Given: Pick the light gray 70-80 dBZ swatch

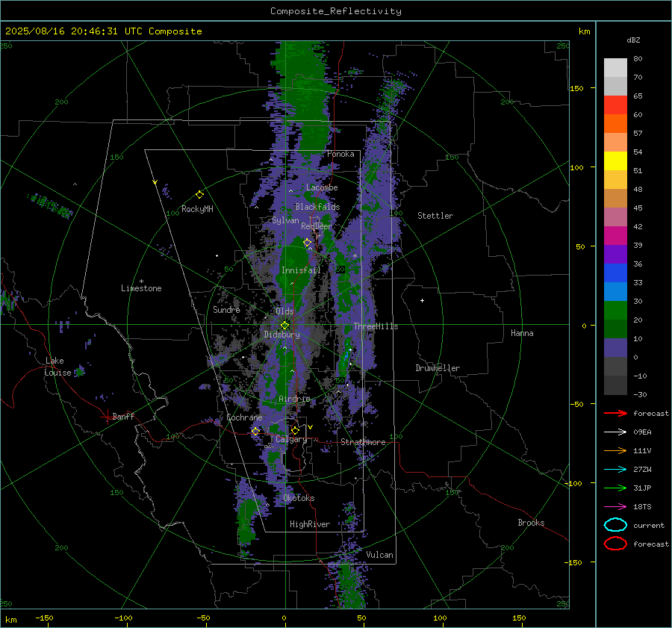Looking at the screenshot, I should (615, 68).
